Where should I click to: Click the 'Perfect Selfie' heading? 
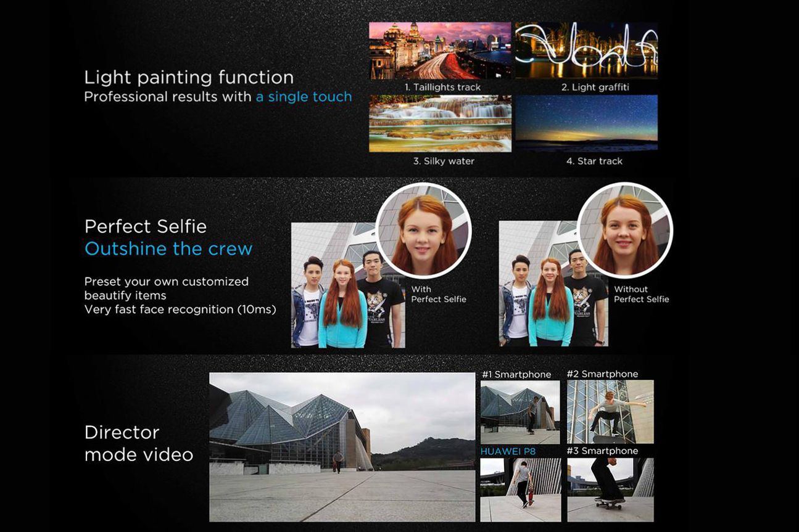(x=145, y=226)
